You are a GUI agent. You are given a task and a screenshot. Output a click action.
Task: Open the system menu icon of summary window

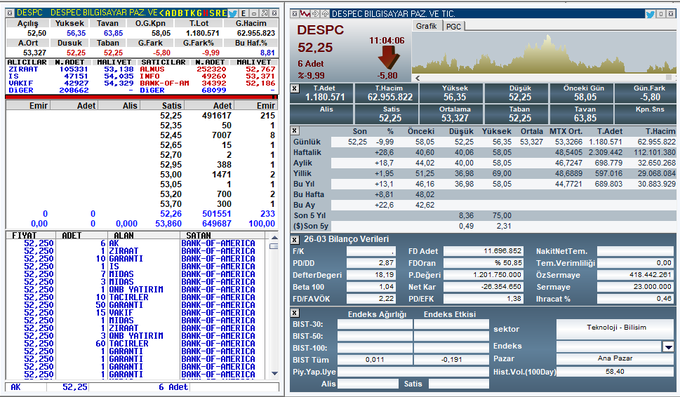pos(295,14)
